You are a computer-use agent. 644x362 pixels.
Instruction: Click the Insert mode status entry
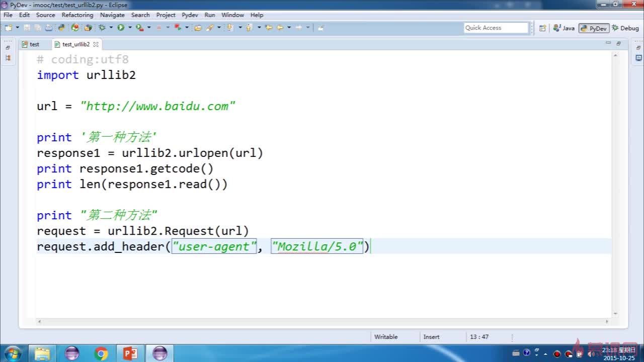(431, 337)
